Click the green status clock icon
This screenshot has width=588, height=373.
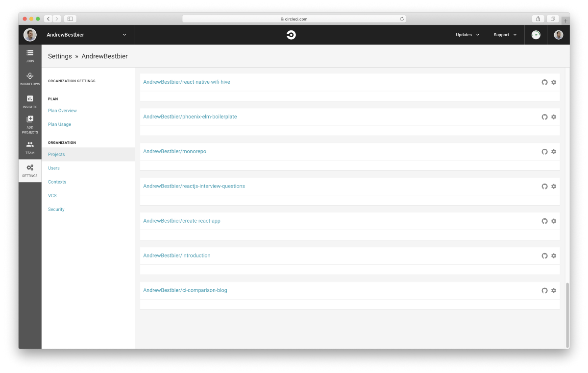536,35
